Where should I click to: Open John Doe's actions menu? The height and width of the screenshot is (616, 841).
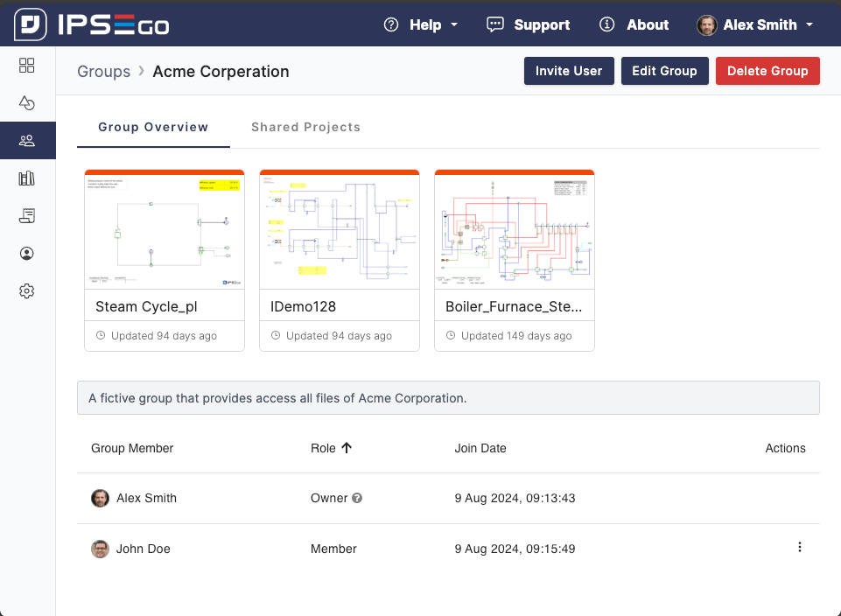[x=799, y=546]
